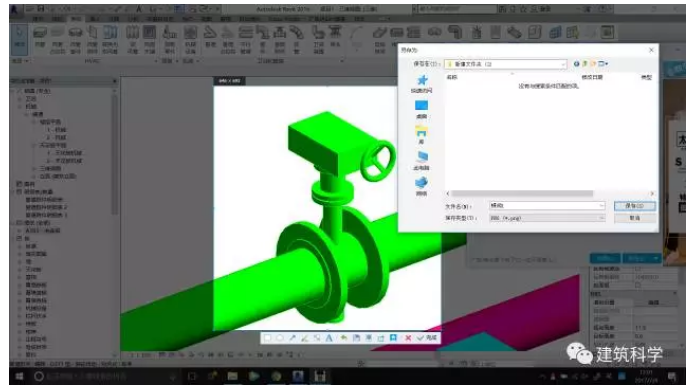Open Network location in Save dialog sidebar
The height and width of the screenshot is (387, 693).
[x=422, y=186]
